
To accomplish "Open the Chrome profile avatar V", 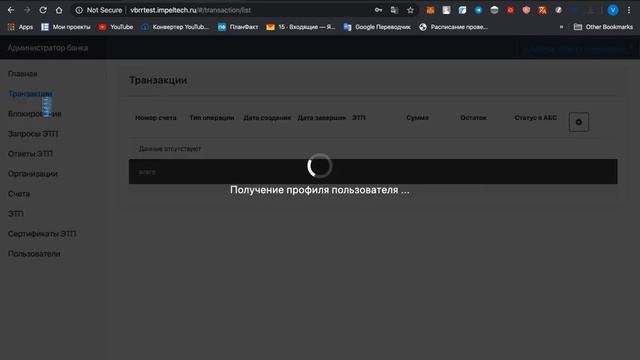I will click(x=613, y=10).
